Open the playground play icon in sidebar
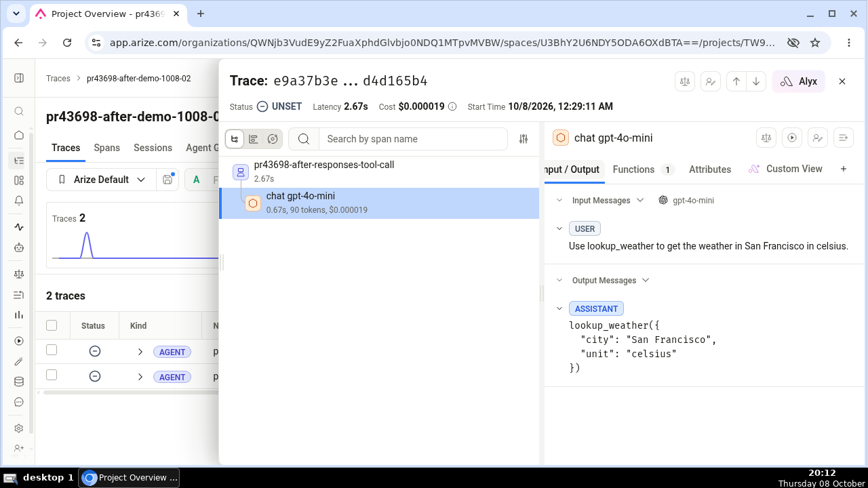Image resolution: width=868 pixels, height=488 pixels. (x=19, y=341)
